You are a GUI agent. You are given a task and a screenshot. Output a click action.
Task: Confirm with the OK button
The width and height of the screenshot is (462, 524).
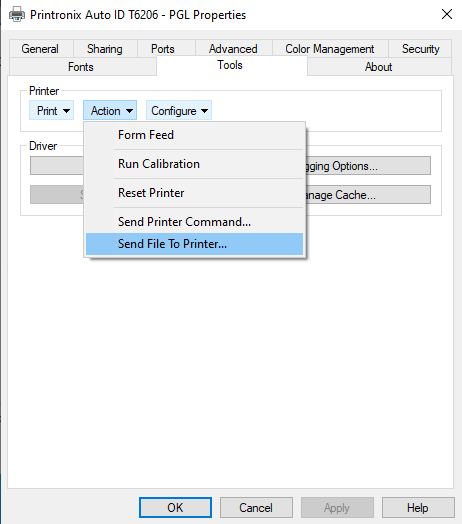(175, 507)
